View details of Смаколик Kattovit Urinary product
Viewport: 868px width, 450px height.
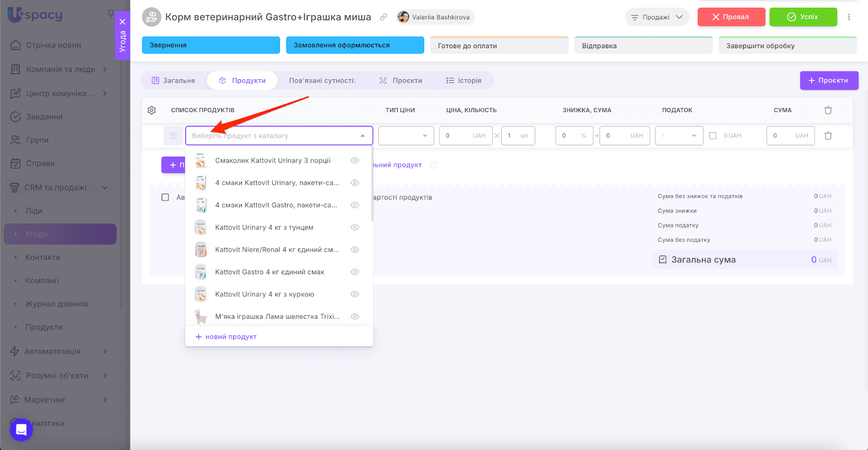coord(355,160)
